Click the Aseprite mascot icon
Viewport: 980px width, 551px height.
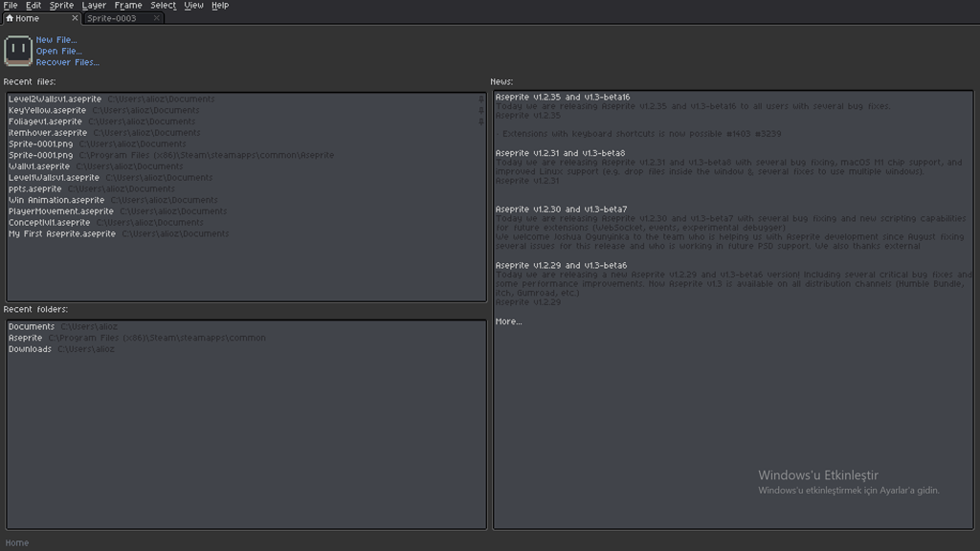click(17, 50)
